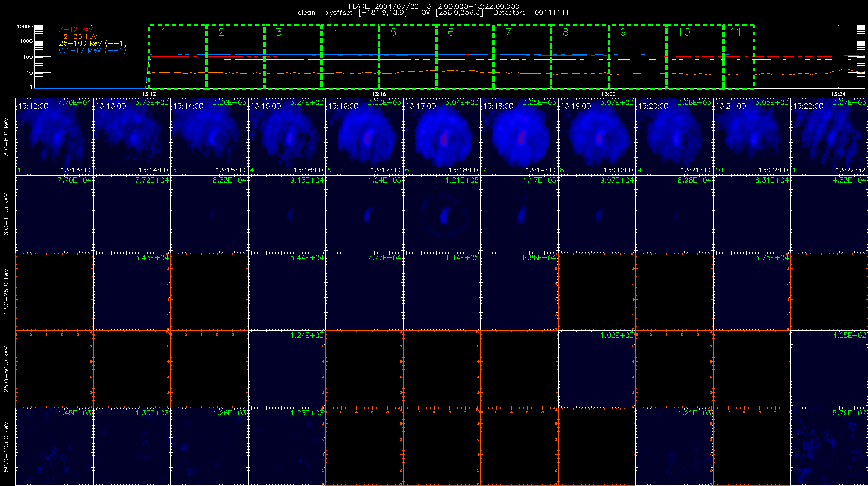Select time interval 4 in the light curve
The width and height of the screenshot is (868, 486).
[350, 57]
